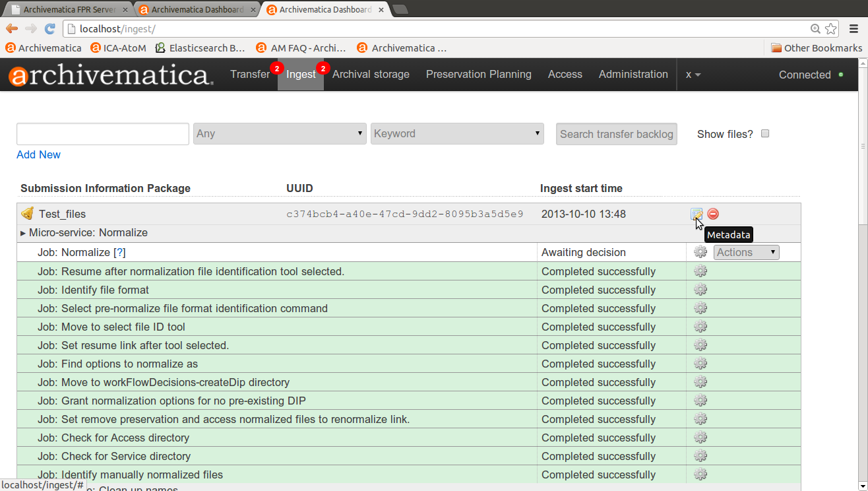The width and height of the screenshot is (868, 491).
Task: Click the gear icon for Identify file format job
Action: pos(700,290)
